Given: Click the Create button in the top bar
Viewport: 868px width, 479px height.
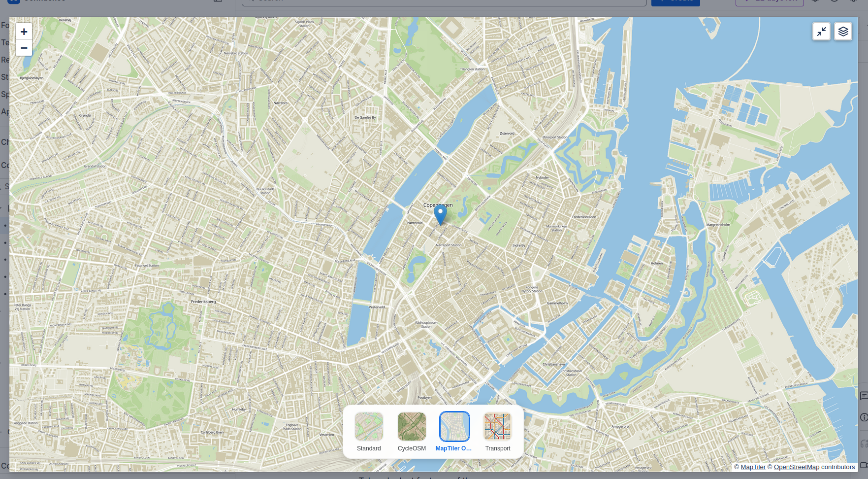Looking at the screenshot, I should (675, 1).
